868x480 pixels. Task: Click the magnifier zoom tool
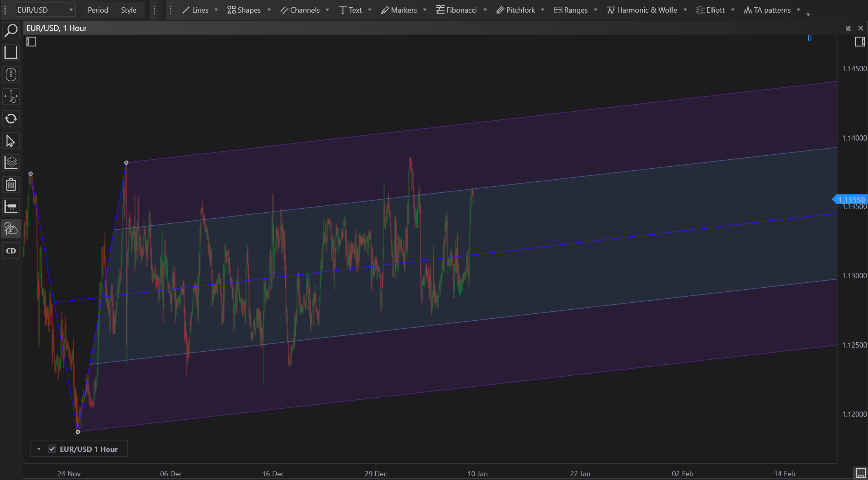11,31
